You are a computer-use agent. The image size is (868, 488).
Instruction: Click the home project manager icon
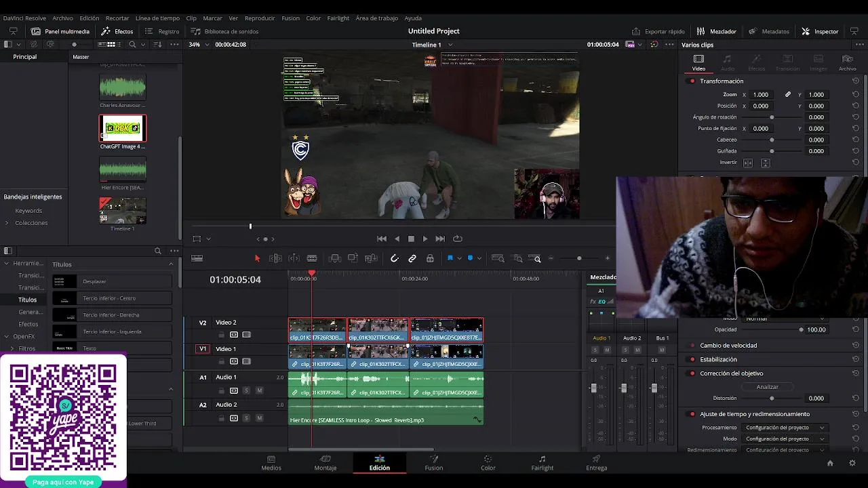tap(830, 463)
